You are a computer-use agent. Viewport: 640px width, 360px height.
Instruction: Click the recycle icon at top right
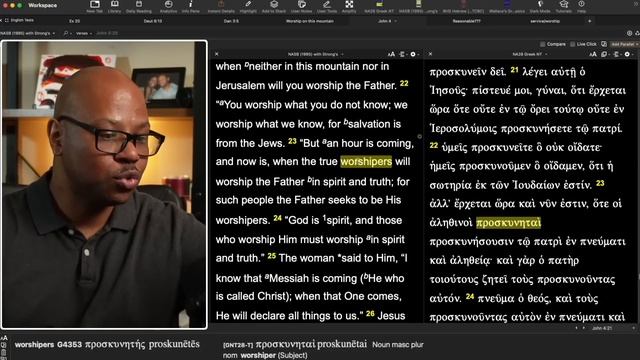(637, 33)
